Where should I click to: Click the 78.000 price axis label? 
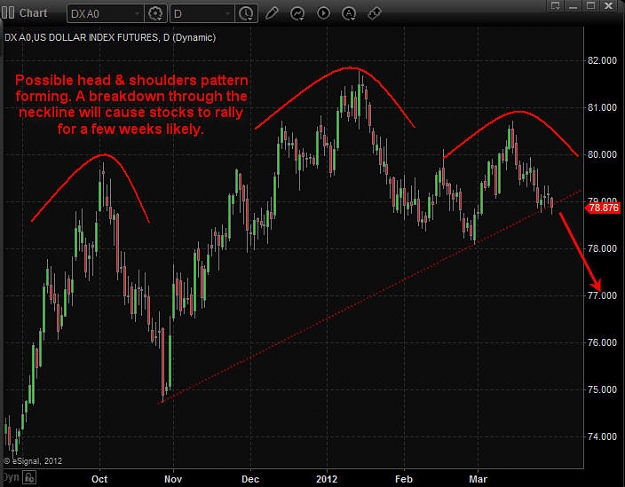click(x=602, y=249)
